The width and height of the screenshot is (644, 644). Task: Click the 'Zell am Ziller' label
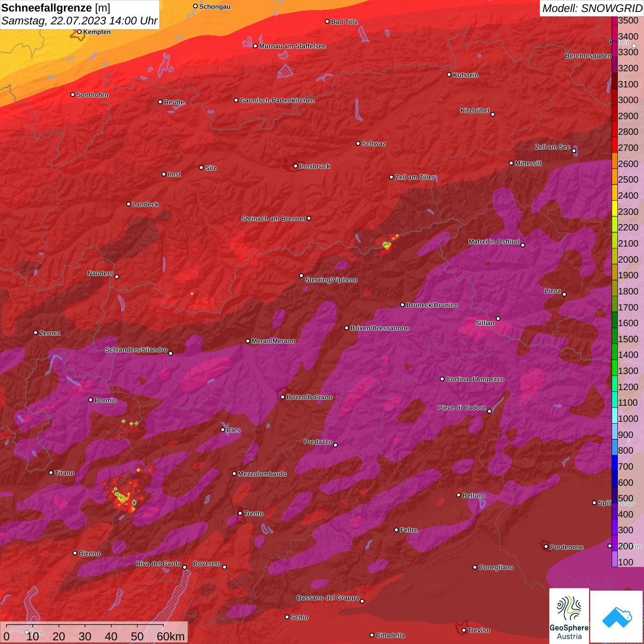point(414,177)
